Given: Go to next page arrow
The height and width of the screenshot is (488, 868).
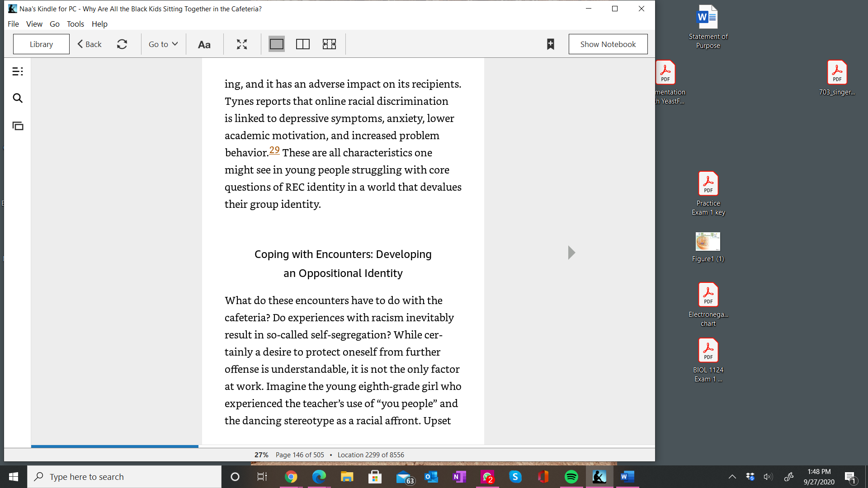Looking at the screenshot, I should (x=571, y=253).
